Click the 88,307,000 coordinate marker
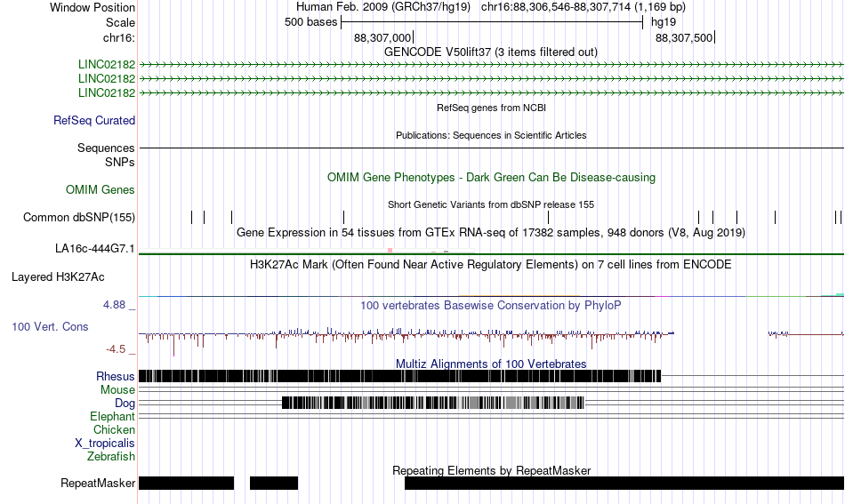This screenshot has width=845, height=504. (x=383, y=37)
